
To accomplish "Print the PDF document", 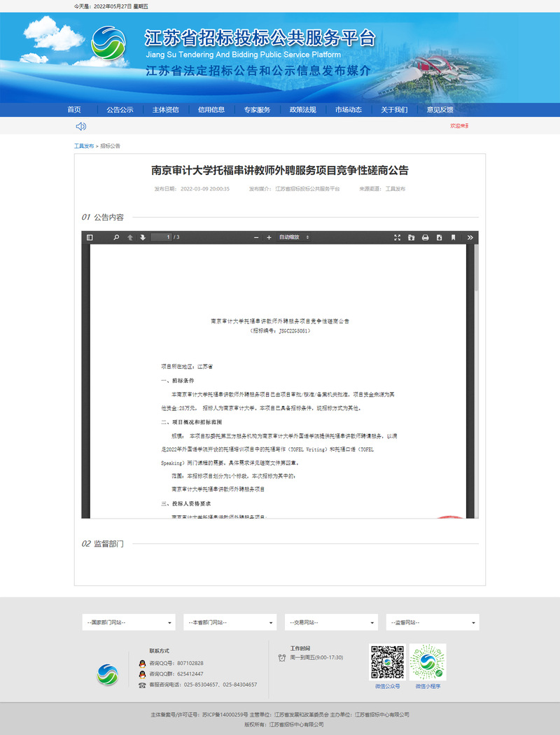I will point(425,237).
